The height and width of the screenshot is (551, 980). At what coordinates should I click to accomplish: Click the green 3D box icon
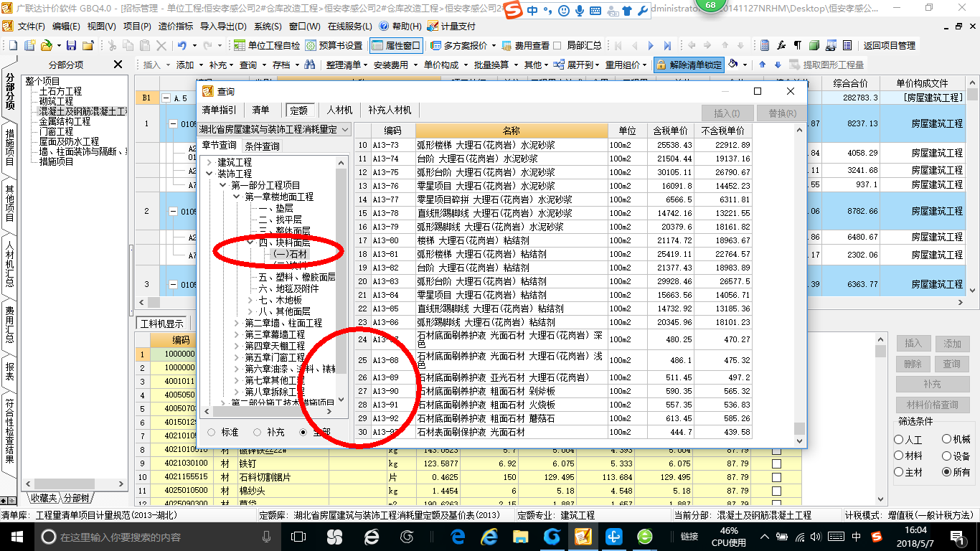[x=814, y=45]
